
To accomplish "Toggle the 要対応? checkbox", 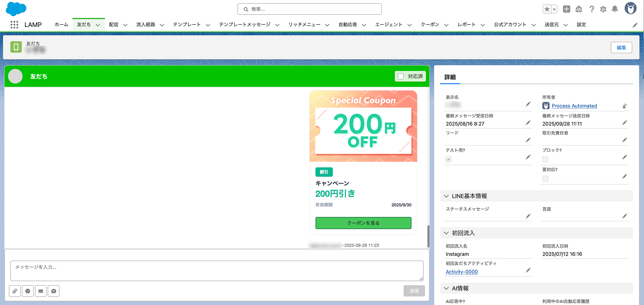I will tap(545, 178).
